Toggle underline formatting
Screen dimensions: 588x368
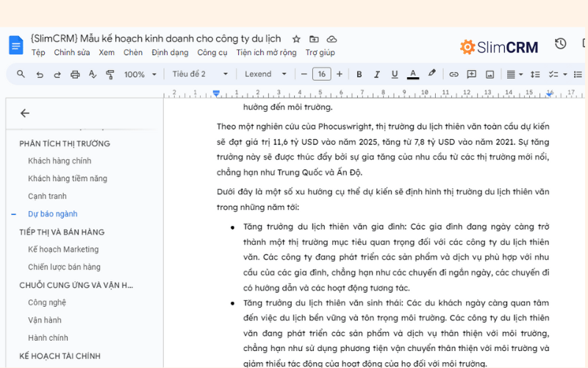(x=395, y=74)
